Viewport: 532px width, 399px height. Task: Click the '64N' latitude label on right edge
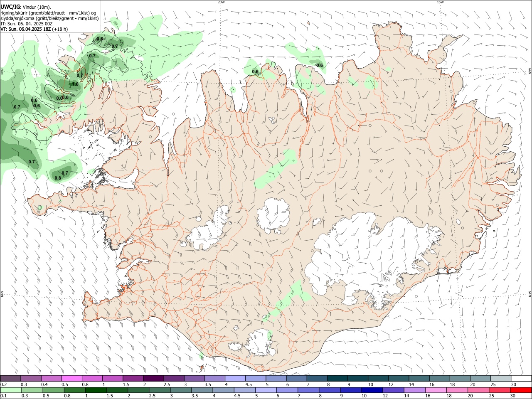530,293
